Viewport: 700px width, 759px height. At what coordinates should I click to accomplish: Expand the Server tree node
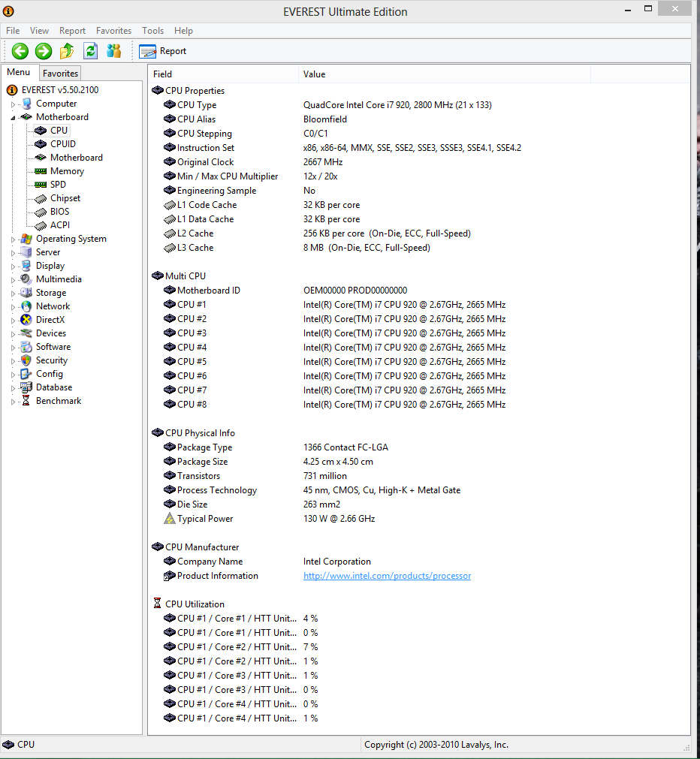coord(13,253)
